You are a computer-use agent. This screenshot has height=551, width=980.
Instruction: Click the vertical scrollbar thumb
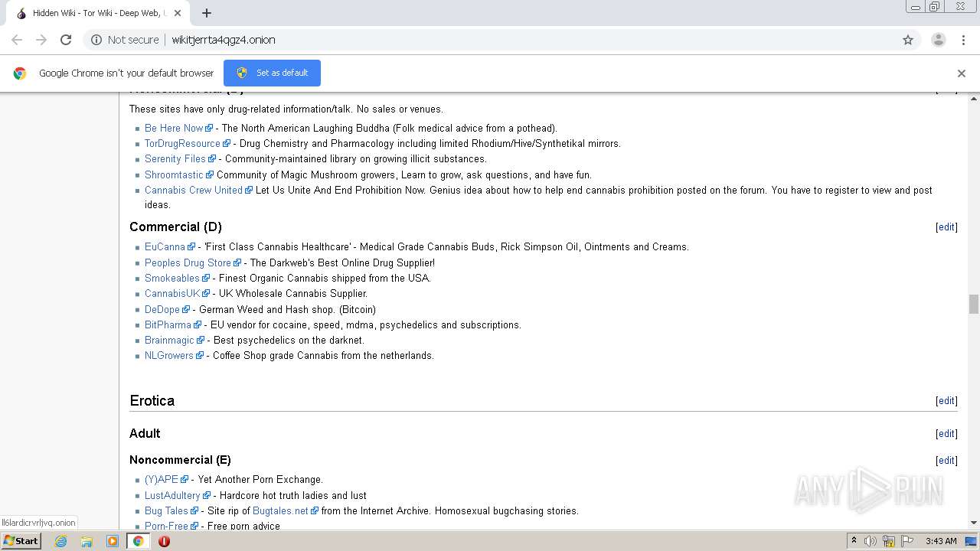pyautogui.click(x=974, y=304)
